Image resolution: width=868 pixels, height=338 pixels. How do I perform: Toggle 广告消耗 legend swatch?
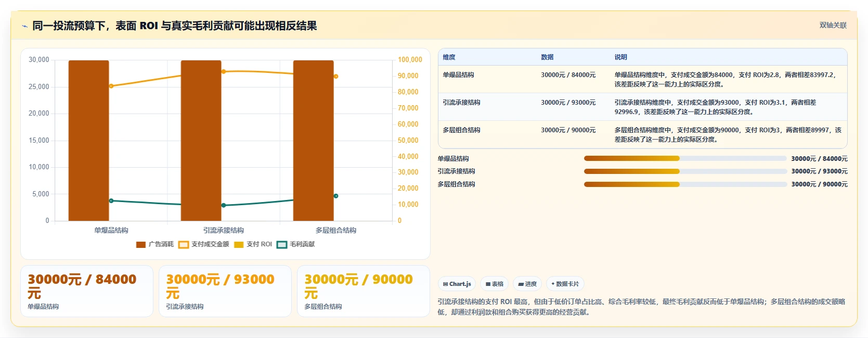pos(141,244)
